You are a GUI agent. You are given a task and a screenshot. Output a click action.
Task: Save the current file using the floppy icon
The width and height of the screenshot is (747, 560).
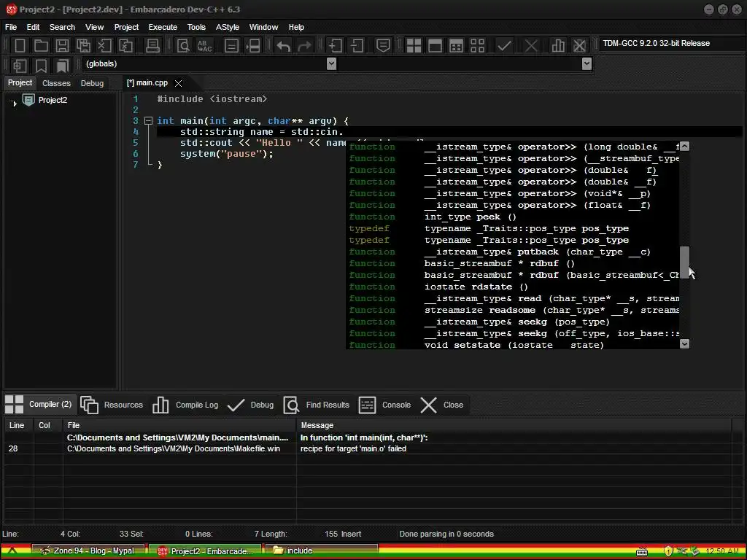pos(62,46)
